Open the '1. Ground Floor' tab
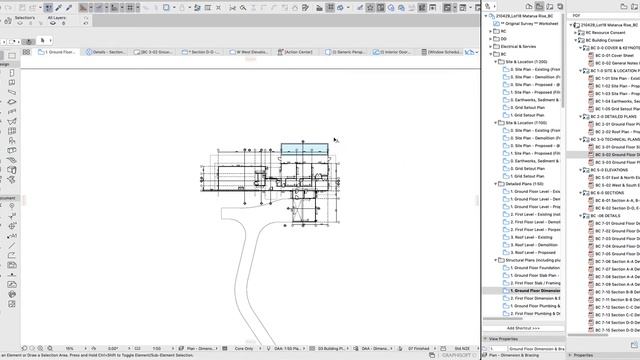Image resolution: width=640 pixels, height=360 pixels. [x=57, y=52]
